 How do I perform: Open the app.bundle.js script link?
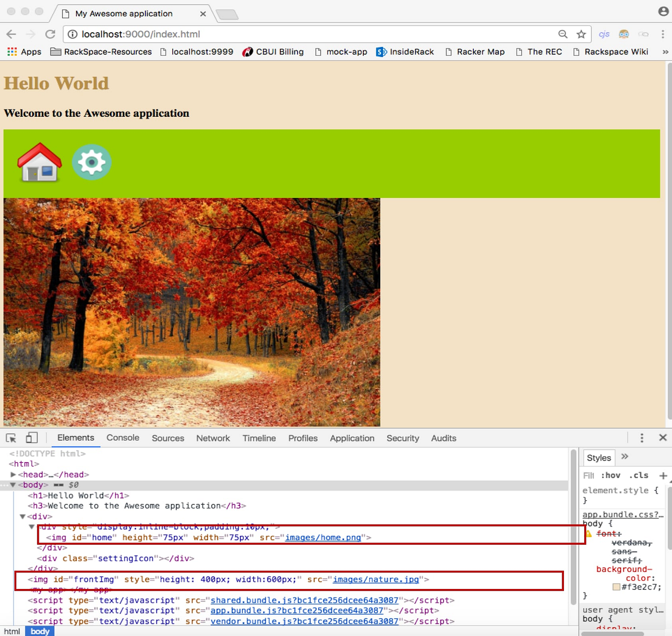[x=297, y=611]
